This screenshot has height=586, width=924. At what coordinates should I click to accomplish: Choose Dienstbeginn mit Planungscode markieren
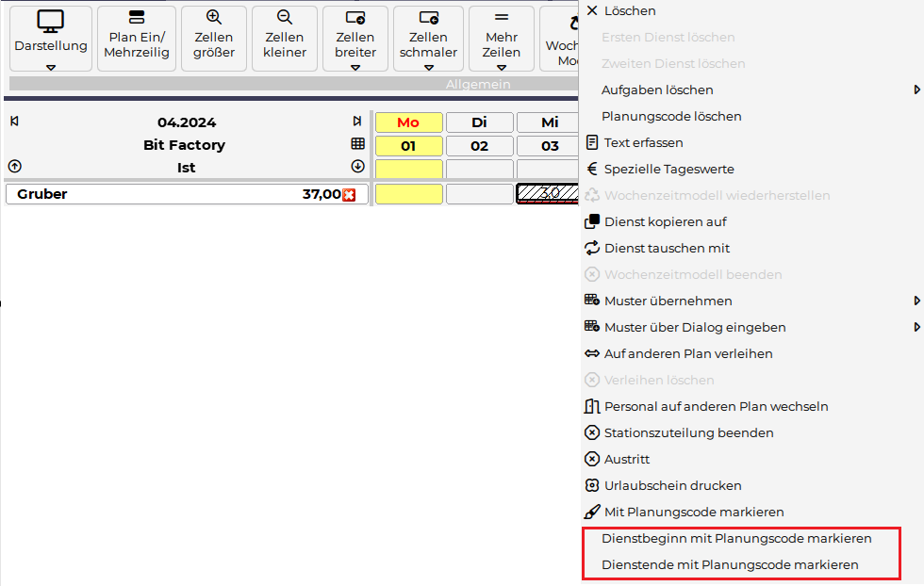coord(736,539)
